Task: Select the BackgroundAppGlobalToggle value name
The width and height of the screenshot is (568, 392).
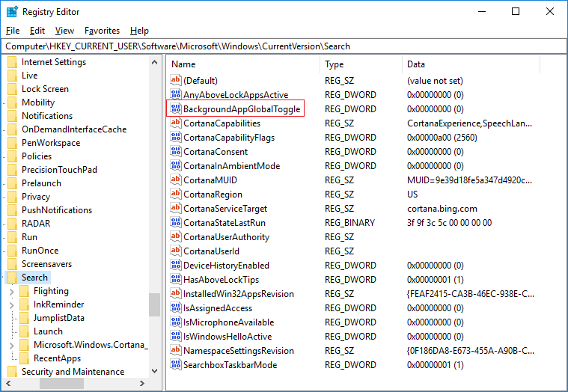Action: (x=242, y=109)
